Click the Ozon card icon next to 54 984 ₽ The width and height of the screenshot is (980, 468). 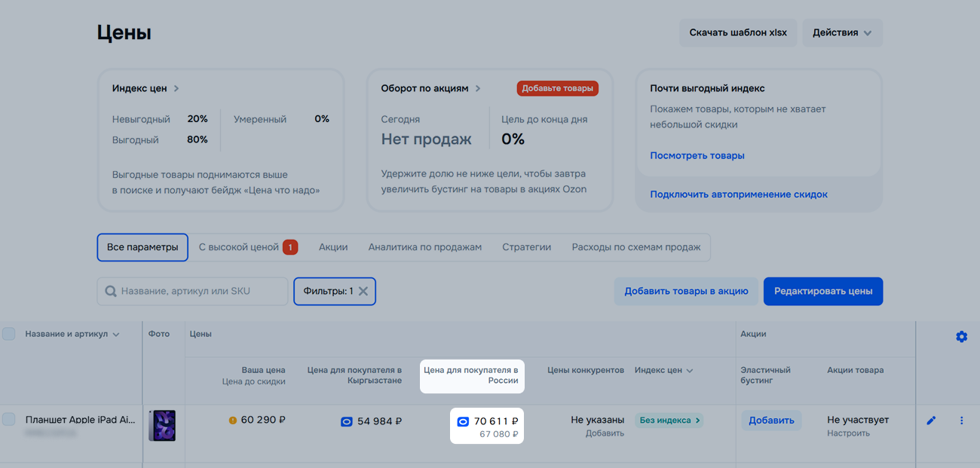click(x=347, y=422)
